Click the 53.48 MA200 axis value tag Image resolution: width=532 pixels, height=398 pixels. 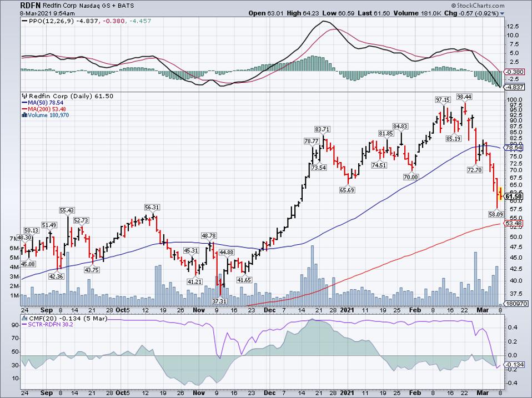(514, 223)
